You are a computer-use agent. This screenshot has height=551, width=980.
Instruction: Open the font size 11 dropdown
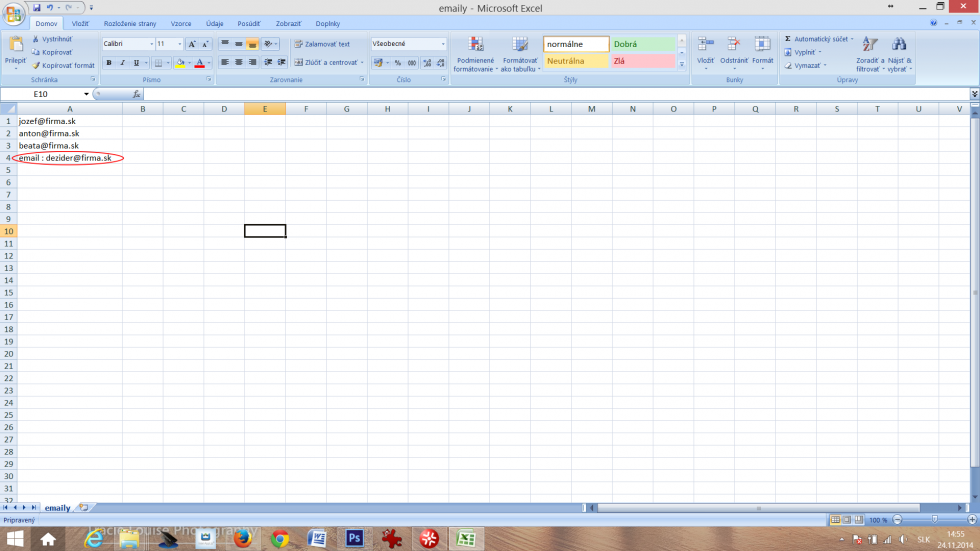click(x=180, y=44)
